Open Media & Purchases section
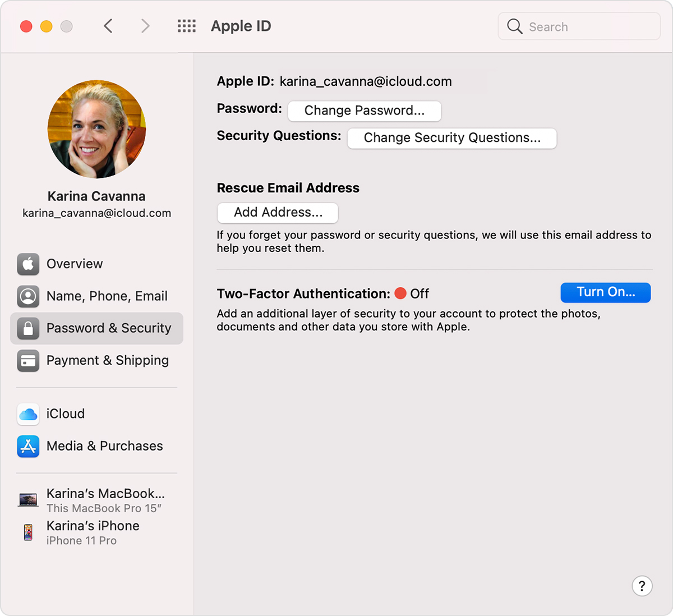 click(x=96, y=447)
